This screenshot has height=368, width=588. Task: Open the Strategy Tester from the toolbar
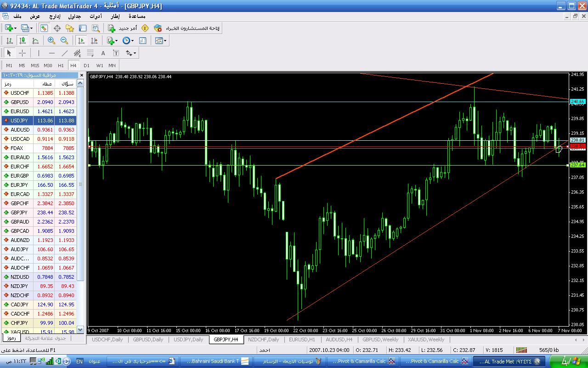pyautogui.click(x=95, y=28)
